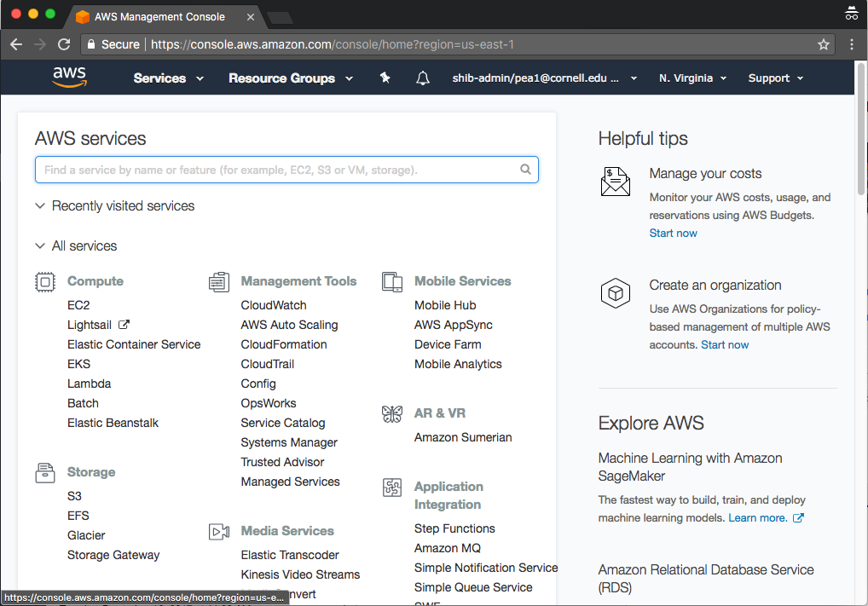The height and width of the screenshot is (606, 868).
Task: Go back using the browser back arrow
Action: pos(16,44)
